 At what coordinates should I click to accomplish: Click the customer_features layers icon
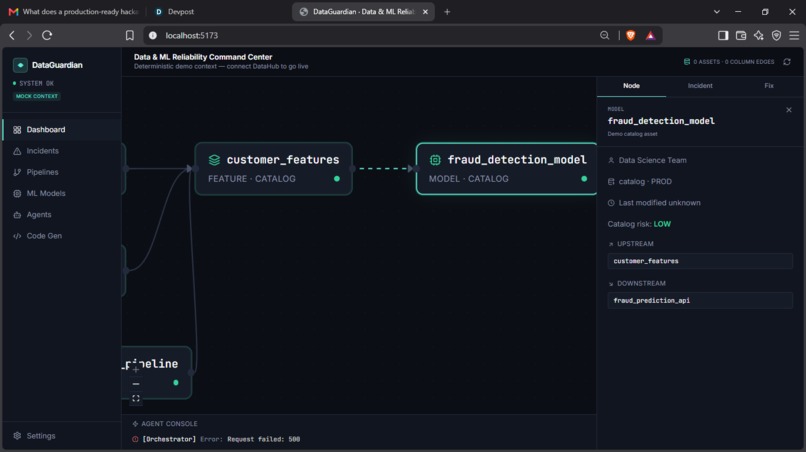(214, 160)
